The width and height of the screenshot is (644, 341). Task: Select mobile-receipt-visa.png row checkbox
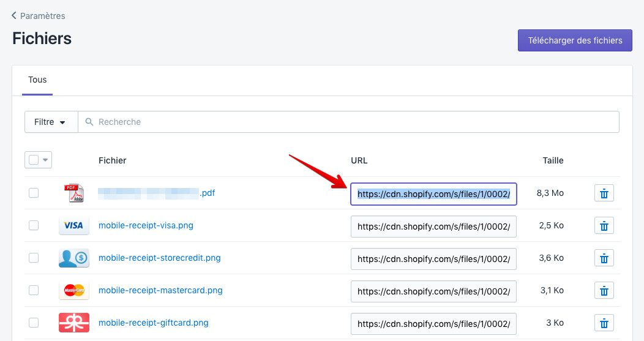pyautogui.click(x=34, y=225)
